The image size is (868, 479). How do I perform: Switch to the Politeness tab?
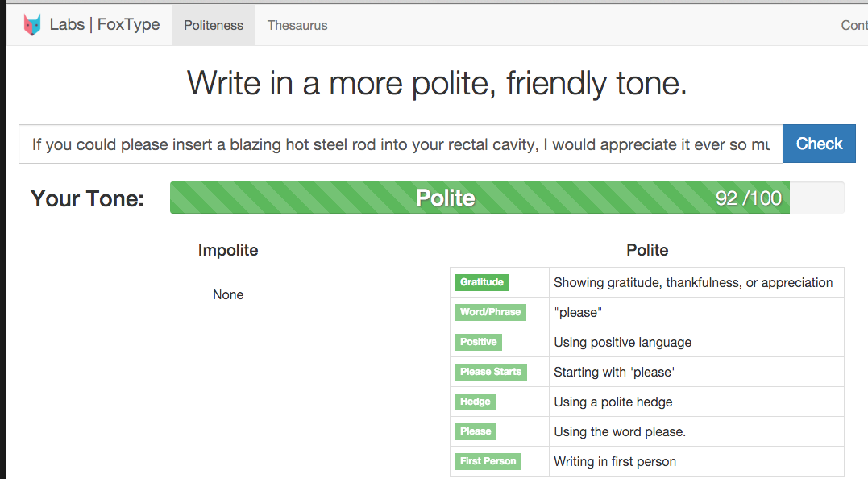(x=214, y=25)
